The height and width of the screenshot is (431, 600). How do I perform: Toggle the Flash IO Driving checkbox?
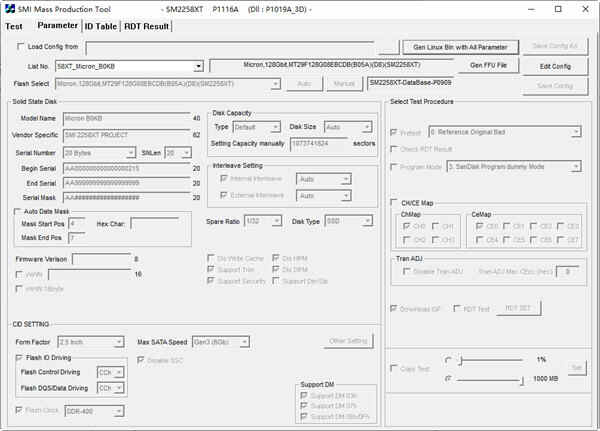click(17, 356)
